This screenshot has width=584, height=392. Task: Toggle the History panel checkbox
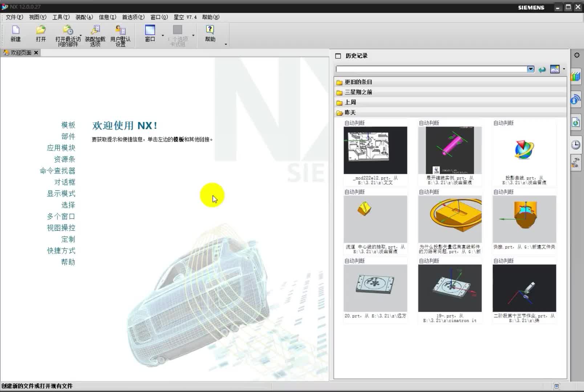click(x=338, y=56)
